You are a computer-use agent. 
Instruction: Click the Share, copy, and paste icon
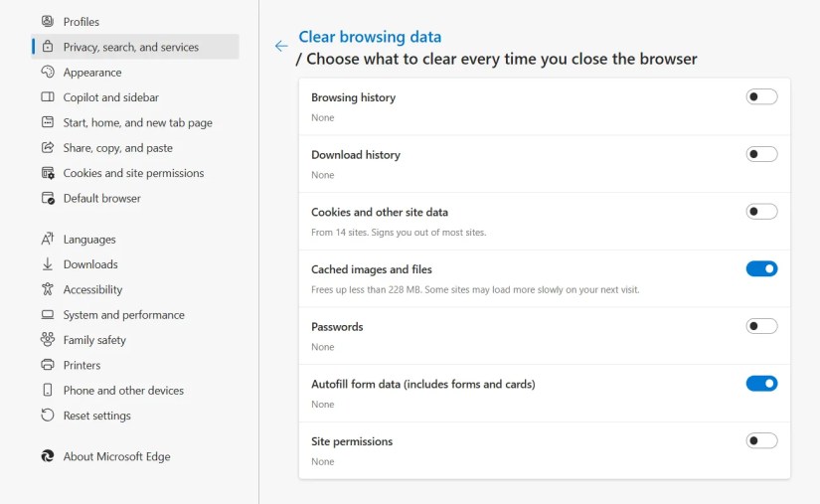47,147
